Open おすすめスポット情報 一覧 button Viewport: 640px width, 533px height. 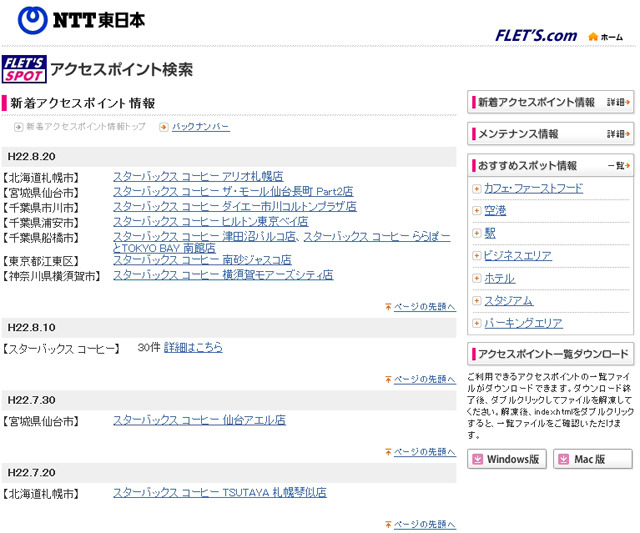[x=550, y=165]
